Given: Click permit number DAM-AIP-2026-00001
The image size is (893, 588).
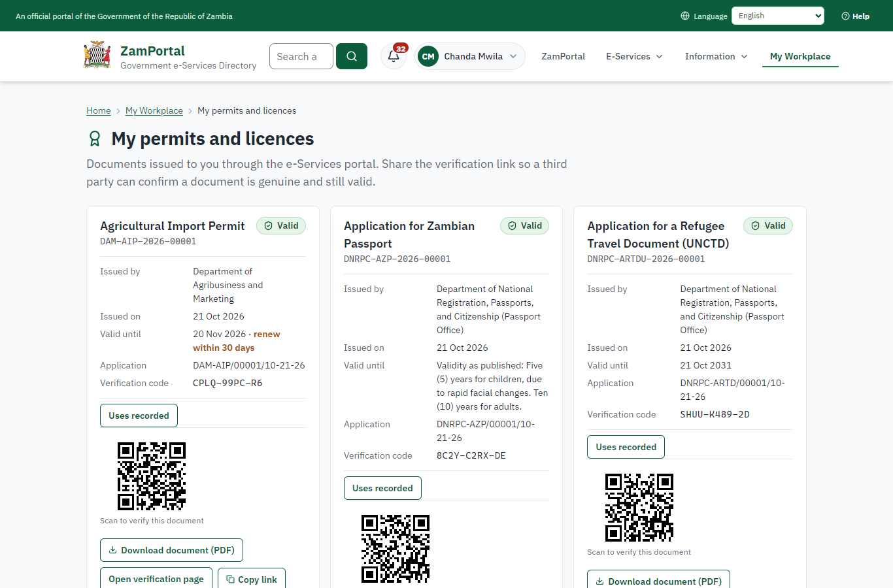Looking at the screenshot, I should [148, 241].
